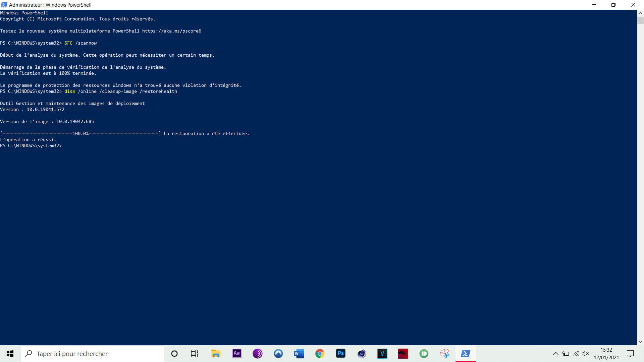Minimize the PowerShell window
644x362 pixels.
594,5
